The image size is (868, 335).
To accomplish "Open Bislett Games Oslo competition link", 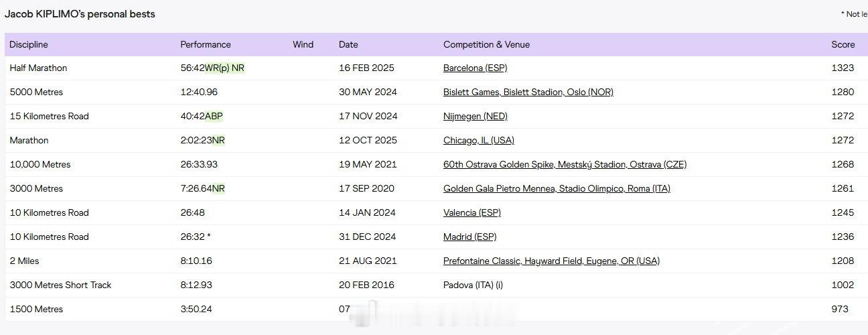I will click(x=528, y=92).
